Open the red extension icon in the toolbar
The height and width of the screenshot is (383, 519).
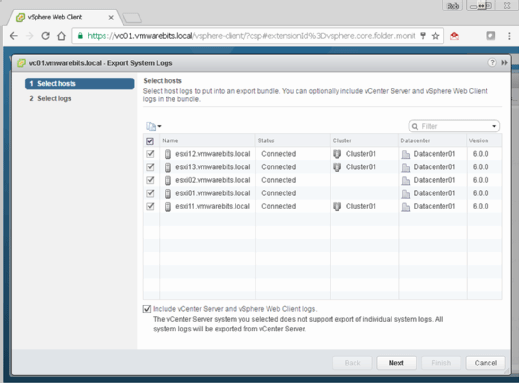(454, 36)
